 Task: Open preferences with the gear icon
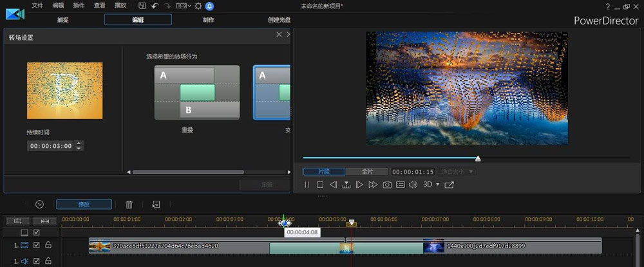click(x=198, y=6)
